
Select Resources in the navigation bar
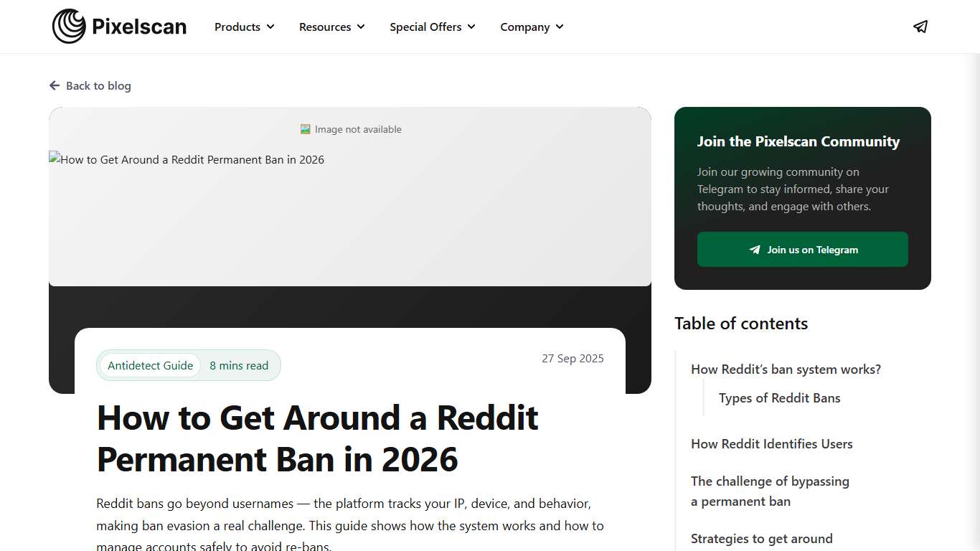tap(325, 27)
